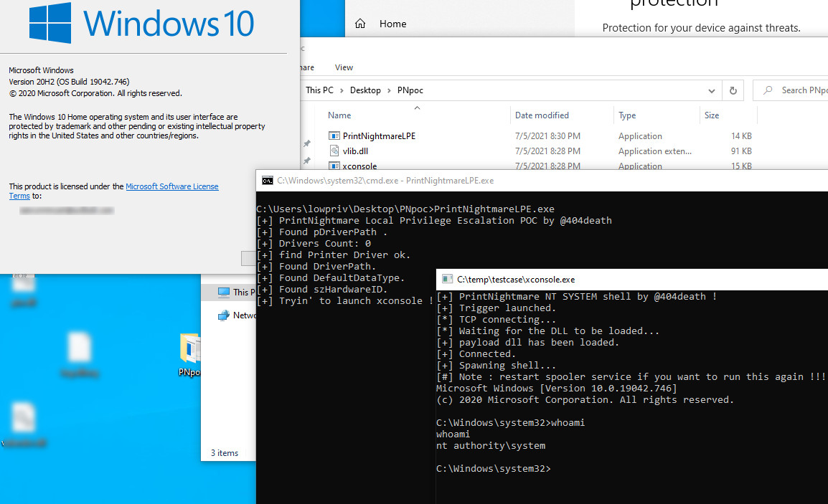Expand chevron after This PC breadcrumb
The image size is (828, 504).
(x=342, y=91)
